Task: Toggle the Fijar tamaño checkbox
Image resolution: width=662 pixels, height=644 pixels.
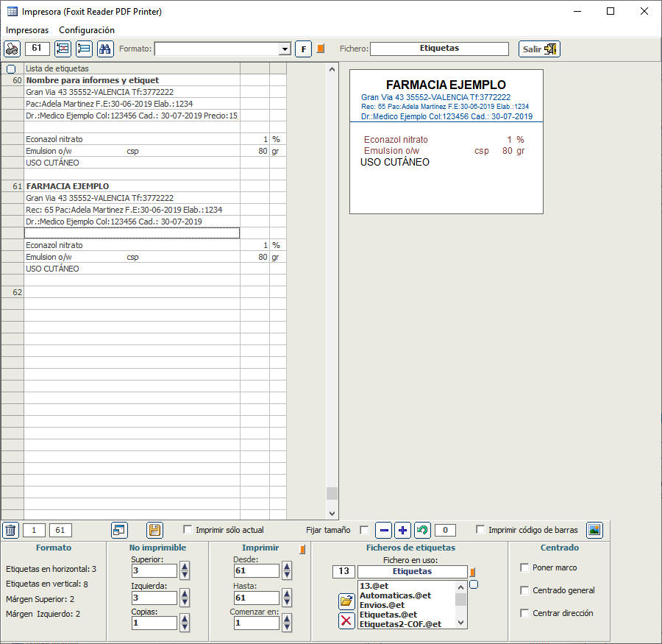Action: coord(364,530)
